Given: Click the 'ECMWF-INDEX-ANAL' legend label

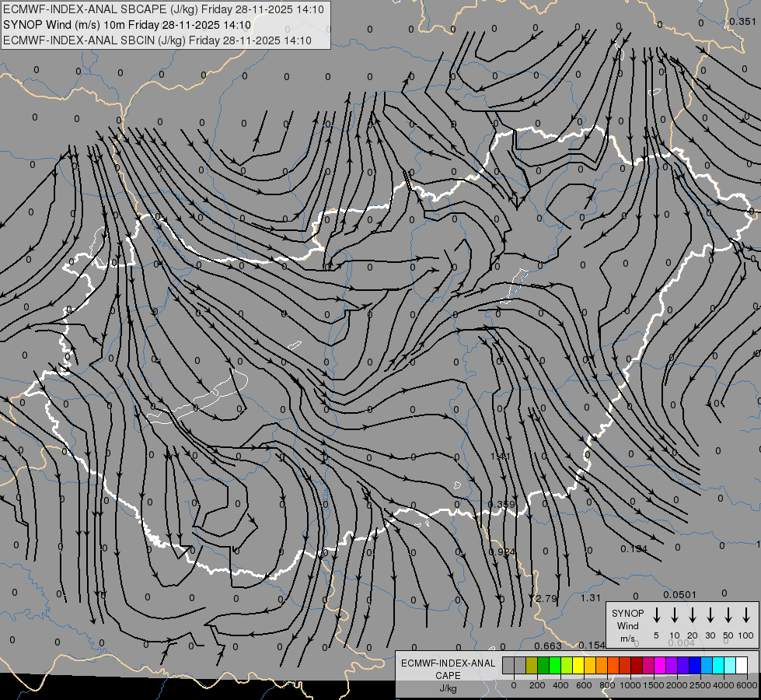Looking at the screenshot, I should tap(448, 663).
